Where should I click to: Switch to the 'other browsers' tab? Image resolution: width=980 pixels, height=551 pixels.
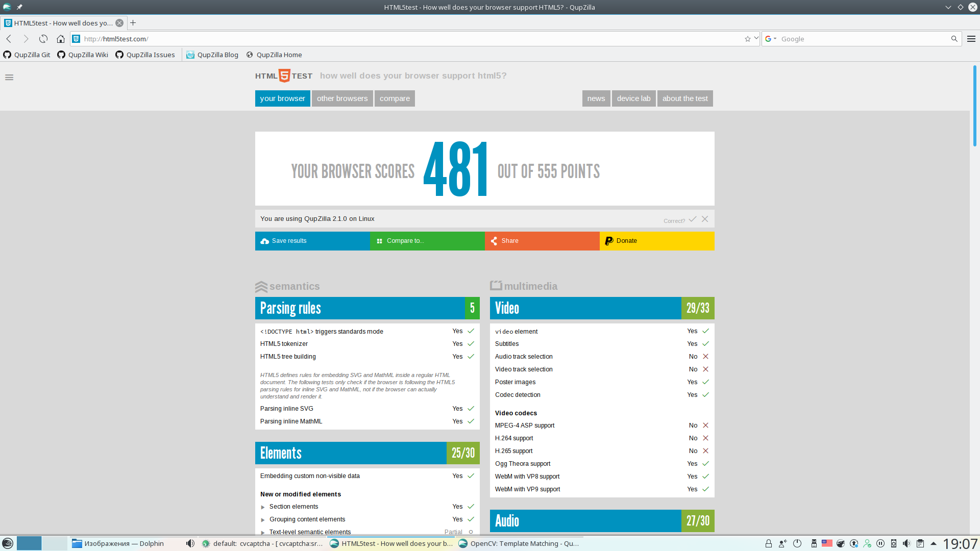[x=342, y=98]
